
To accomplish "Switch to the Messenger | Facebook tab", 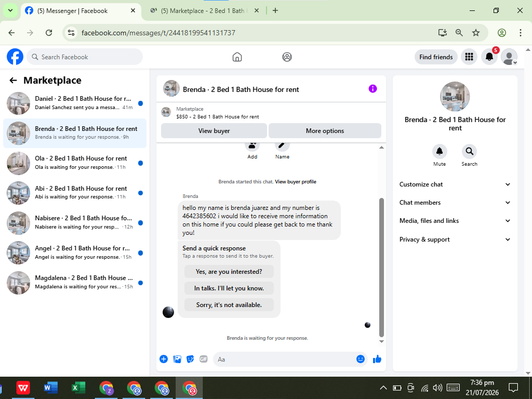I will (x=81, y=11).
